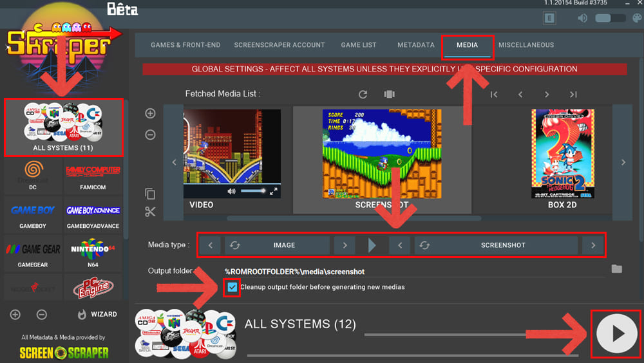Open the color theme palette
Viewport: 644px width, 363px height.
638,18
